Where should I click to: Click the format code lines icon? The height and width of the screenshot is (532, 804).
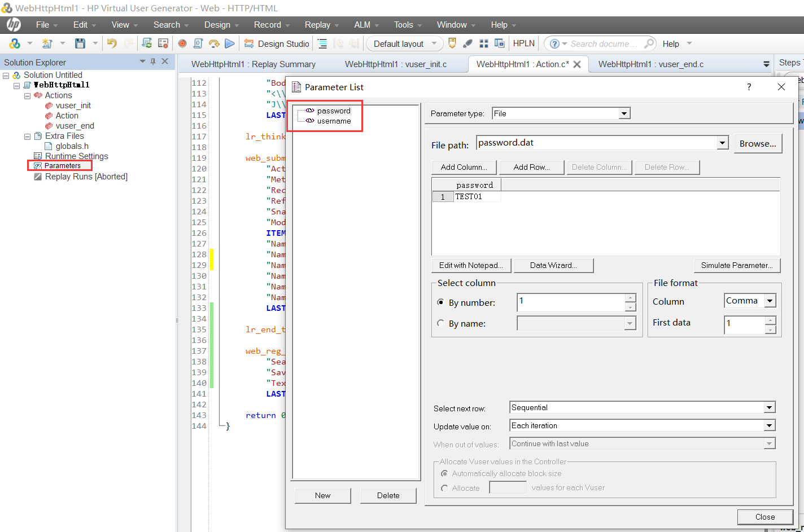[322, 43]
